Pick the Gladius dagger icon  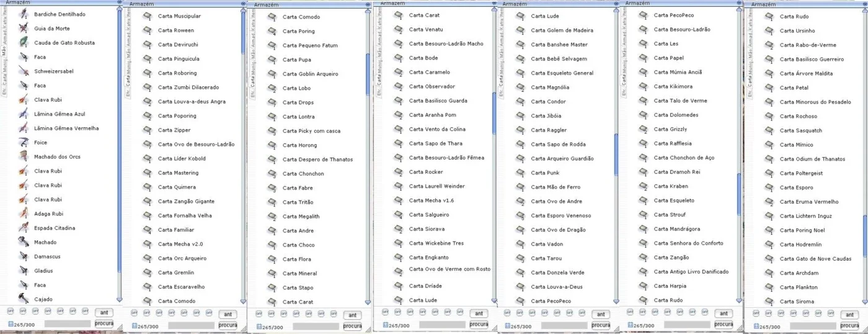pyautogui.click(x=23, y=271)
